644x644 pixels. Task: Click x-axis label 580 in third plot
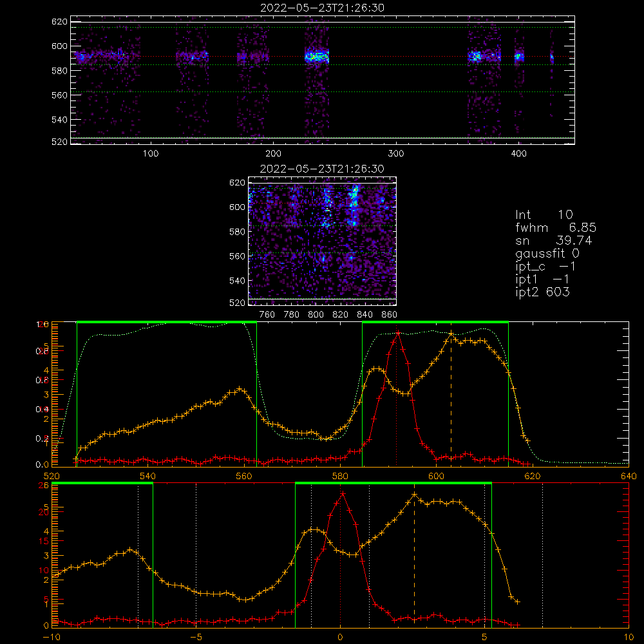pos(340,477)
